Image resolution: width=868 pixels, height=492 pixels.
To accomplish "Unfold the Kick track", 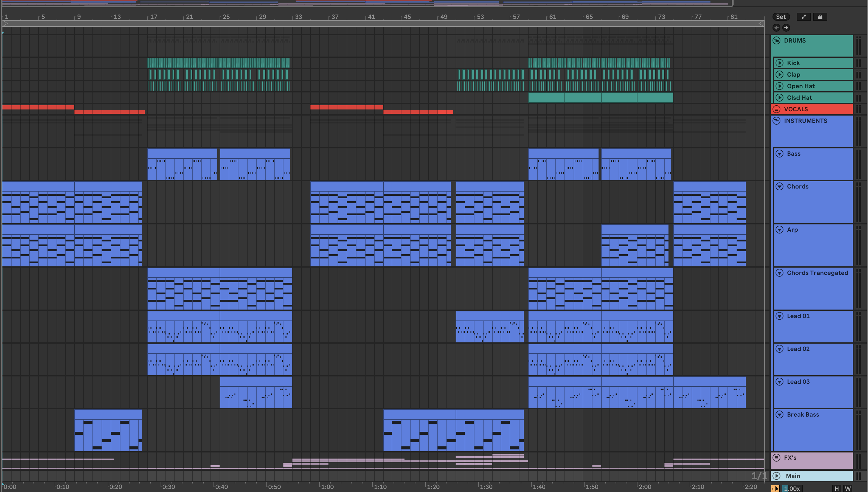I will 779,63.
